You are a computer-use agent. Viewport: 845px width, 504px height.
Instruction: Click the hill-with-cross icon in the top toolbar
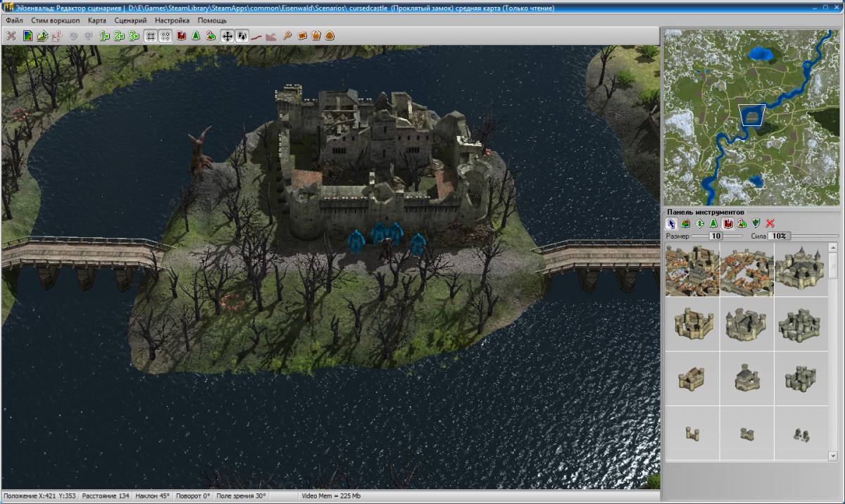click(x=210, y=36)
